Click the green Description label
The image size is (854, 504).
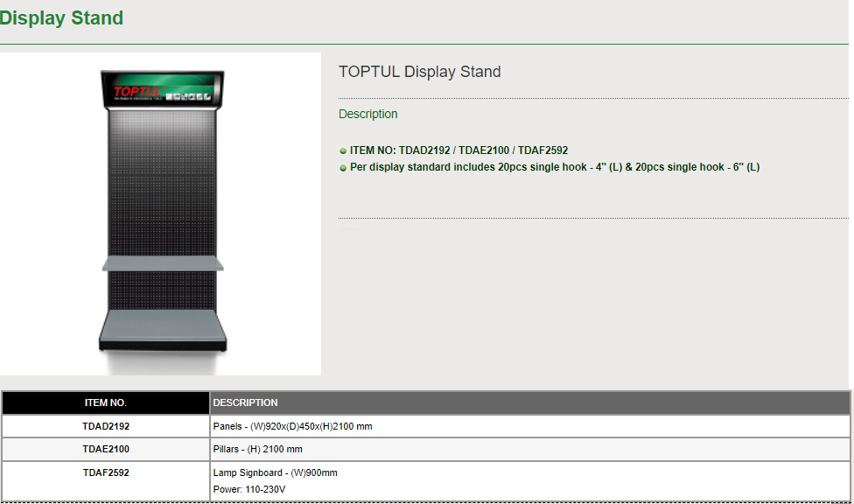tap(368, 114)
